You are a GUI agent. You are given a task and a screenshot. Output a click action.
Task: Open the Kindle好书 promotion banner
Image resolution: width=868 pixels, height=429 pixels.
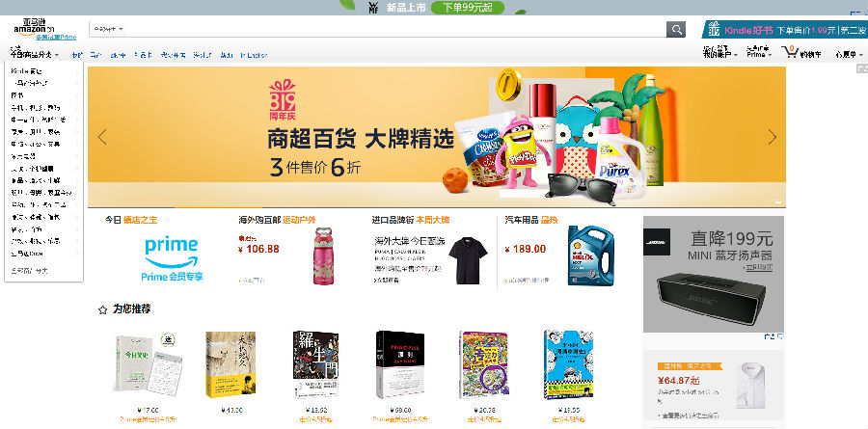[784, 29]
